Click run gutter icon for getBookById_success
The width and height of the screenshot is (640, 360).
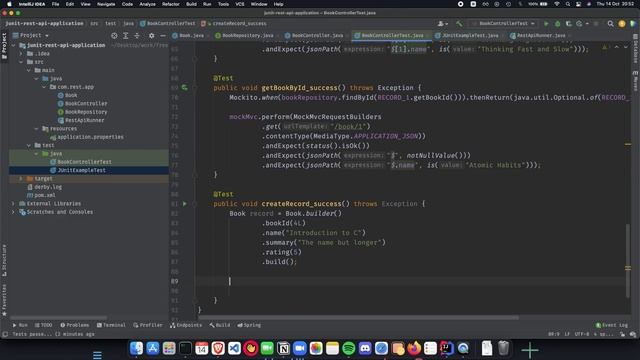(184, 87)
